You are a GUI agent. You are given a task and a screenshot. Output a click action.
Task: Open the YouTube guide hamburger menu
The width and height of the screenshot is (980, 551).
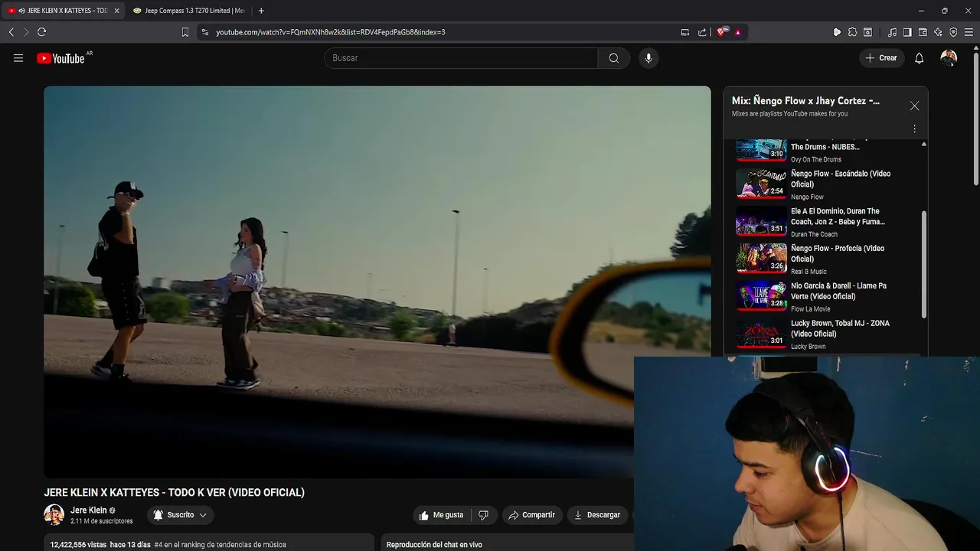18,58
